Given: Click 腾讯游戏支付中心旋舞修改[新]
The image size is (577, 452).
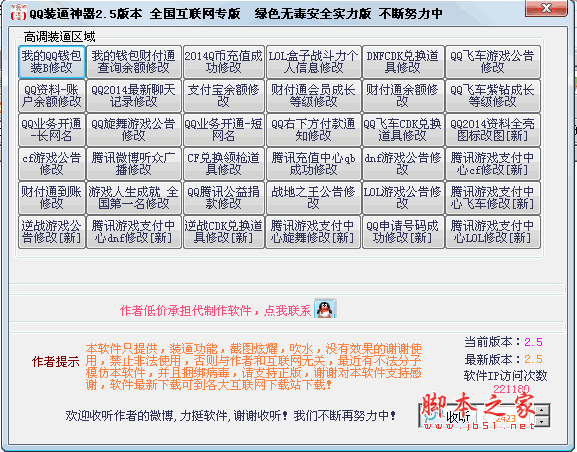Looking at the screenshot, I should click(x=313, y=232).
